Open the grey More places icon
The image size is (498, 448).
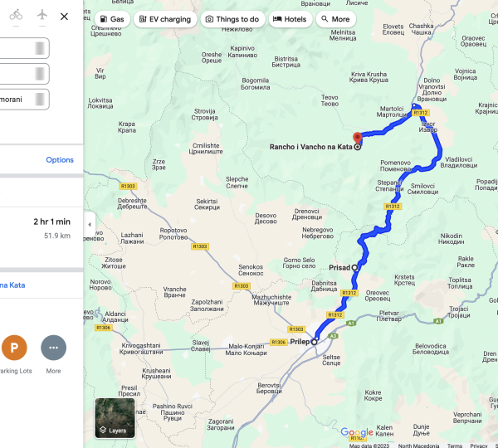pyautogui.click(x=54, y=348)
